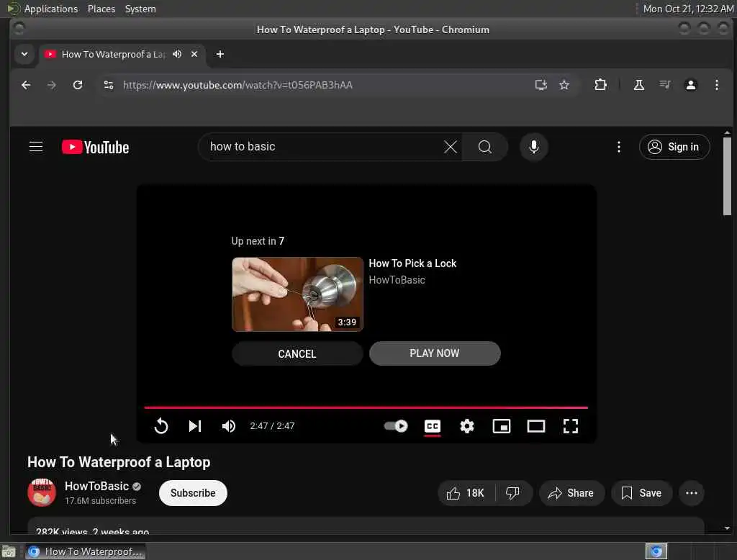Click the clock Mon Oct 21 12:32 AM

tap(687, 9)
